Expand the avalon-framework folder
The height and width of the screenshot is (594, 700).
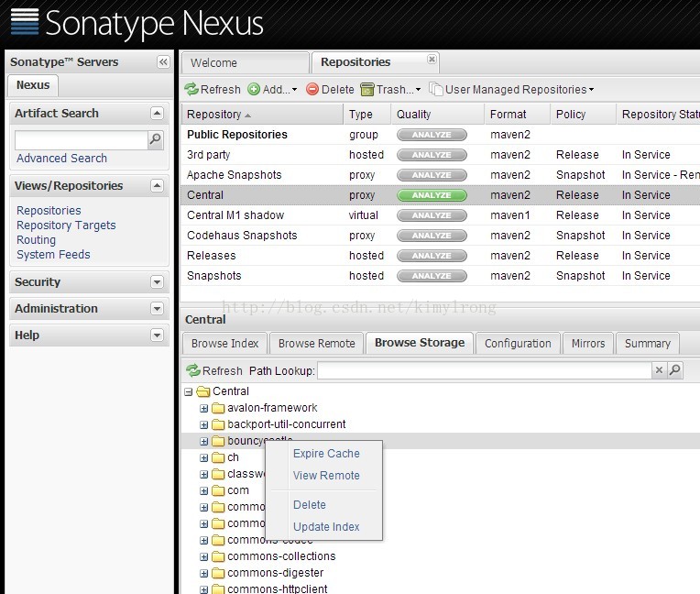203,409
